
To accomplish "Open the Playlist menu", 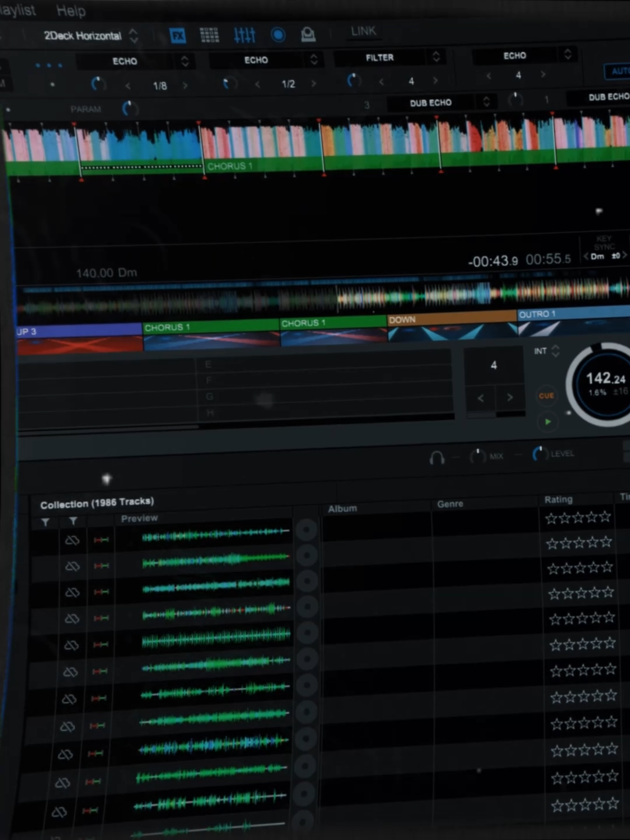I will click(18, 9).
